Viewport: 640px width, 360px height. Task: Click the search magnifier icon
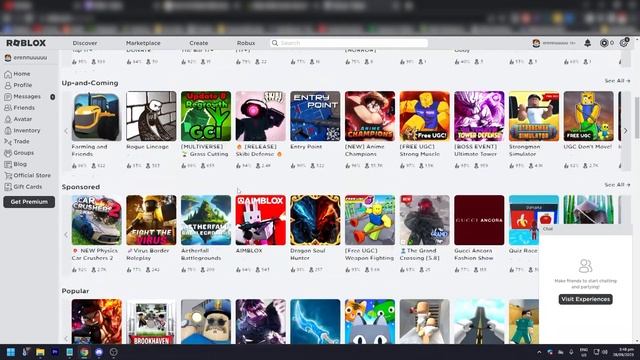click(x=275, y=43)
